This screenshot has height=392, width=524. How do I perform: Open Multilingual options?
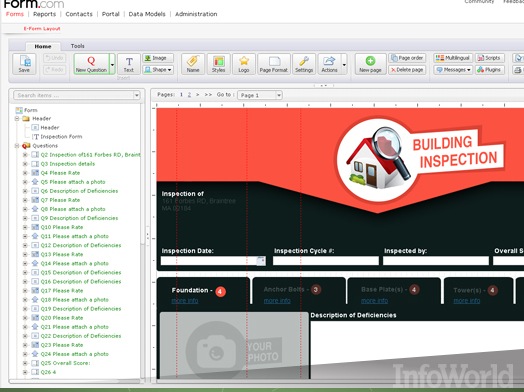coord(453,58)
